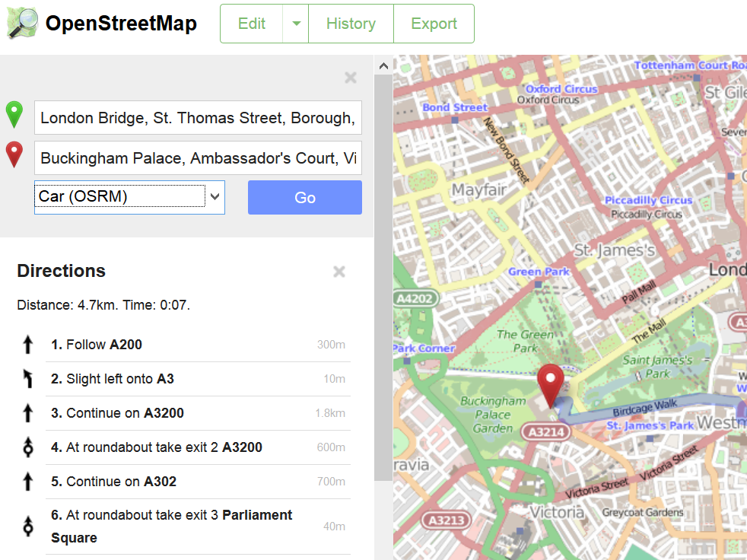Click the Bond Street station marker
Viewport: 747px width, 560px height.
[454, 120]
